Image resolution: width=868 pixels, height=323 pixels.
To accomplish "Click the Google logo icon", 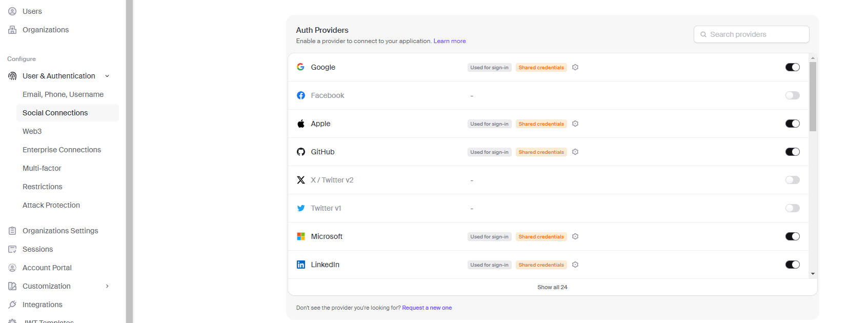I will 301,67.
